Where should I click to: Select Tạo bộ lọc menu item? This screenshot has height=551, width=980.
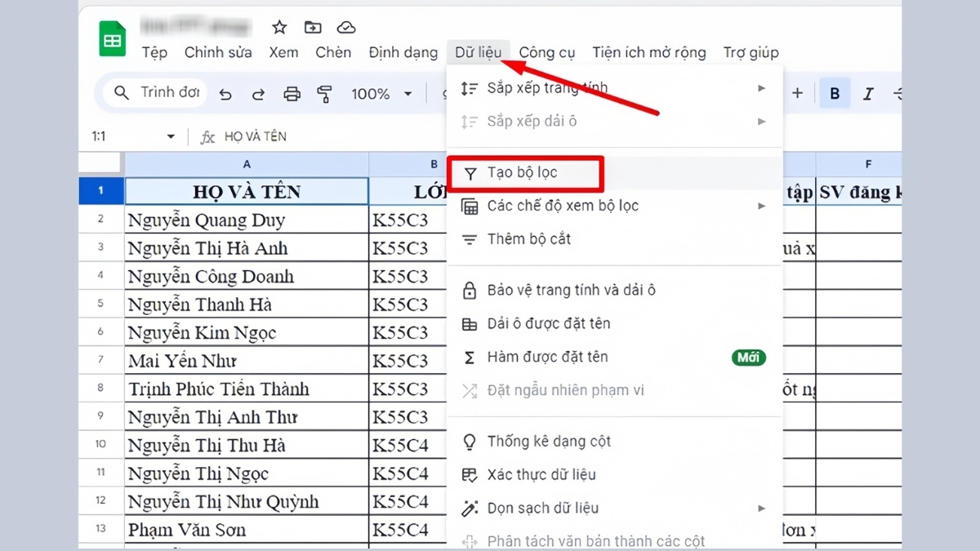(615, 173)
